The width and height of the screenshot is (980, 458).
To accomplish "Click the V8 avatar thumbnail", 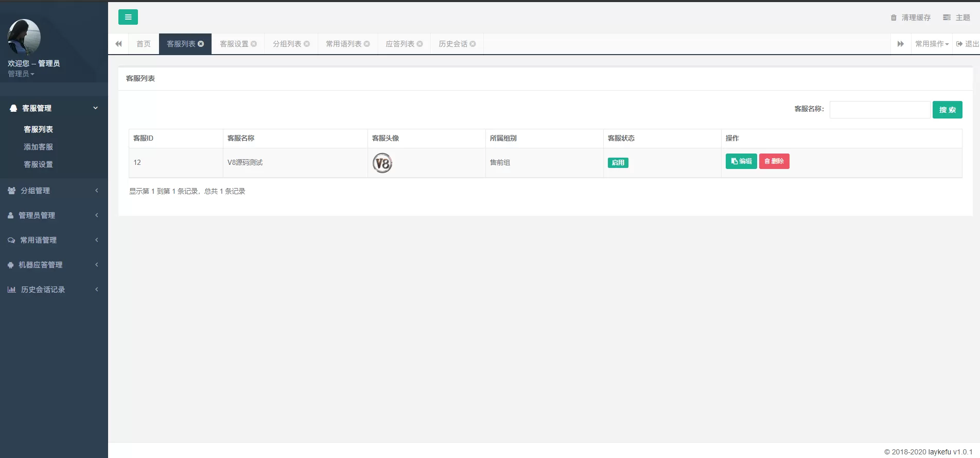I will pyautogui.click(x=382, y=163).
